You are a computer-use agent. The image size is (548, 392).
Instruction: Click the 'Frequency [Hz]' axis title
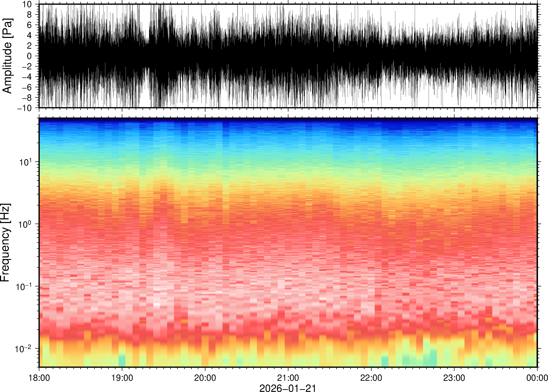[5, 243]
